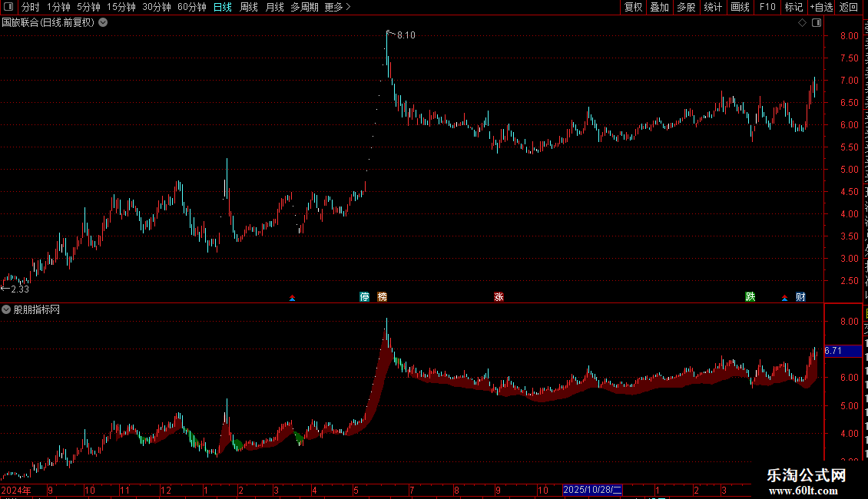
Task: Expand the 股朋指标网 indicator dropdown
Action: (x=6, y=310)
